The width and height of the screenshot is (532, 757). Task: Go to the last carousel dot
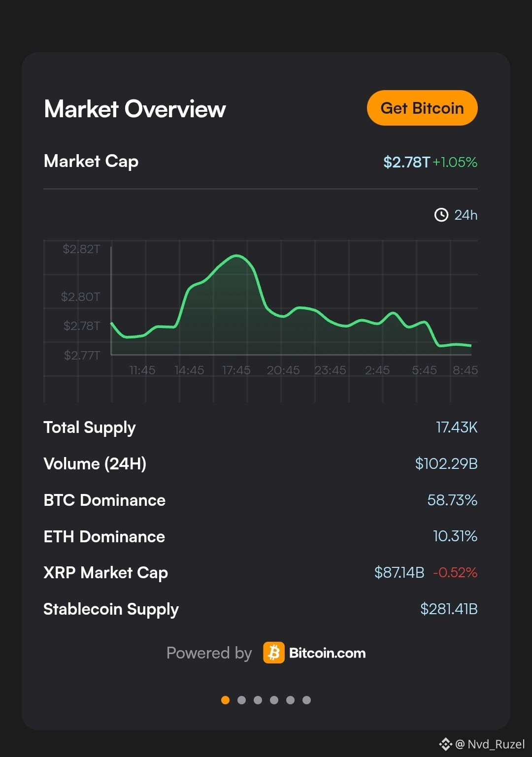click(x=306, y=700)
